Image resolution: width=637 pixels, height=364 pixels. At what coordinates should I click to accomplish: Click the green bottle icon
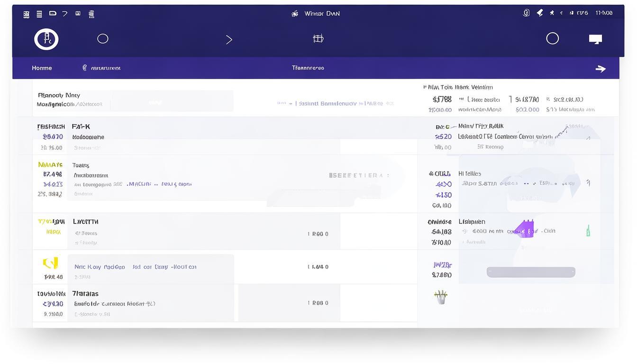click(x=588, y=231)
